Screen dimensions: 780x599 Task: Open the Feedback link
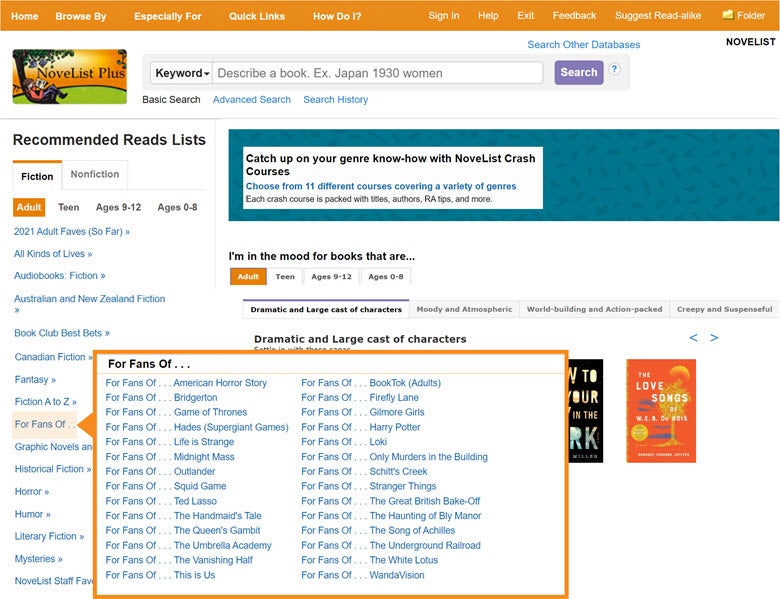pos(574,15)
